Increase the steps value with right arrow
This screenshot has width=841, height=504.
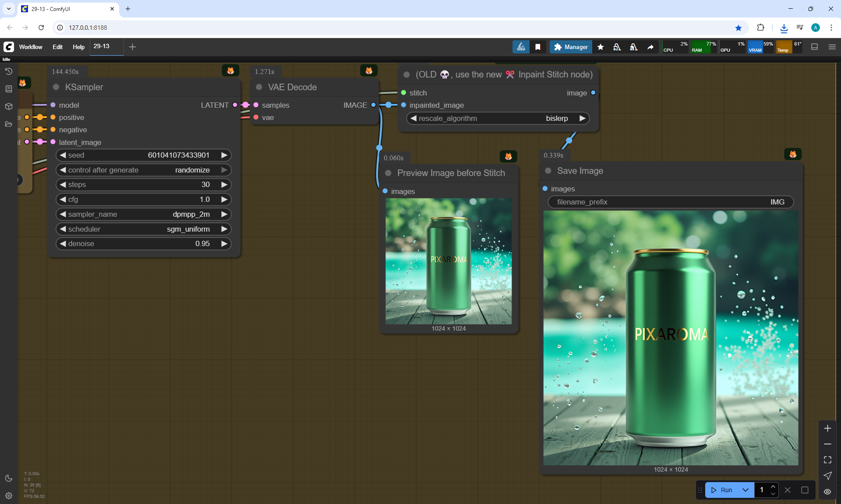[x=224, y=184]
